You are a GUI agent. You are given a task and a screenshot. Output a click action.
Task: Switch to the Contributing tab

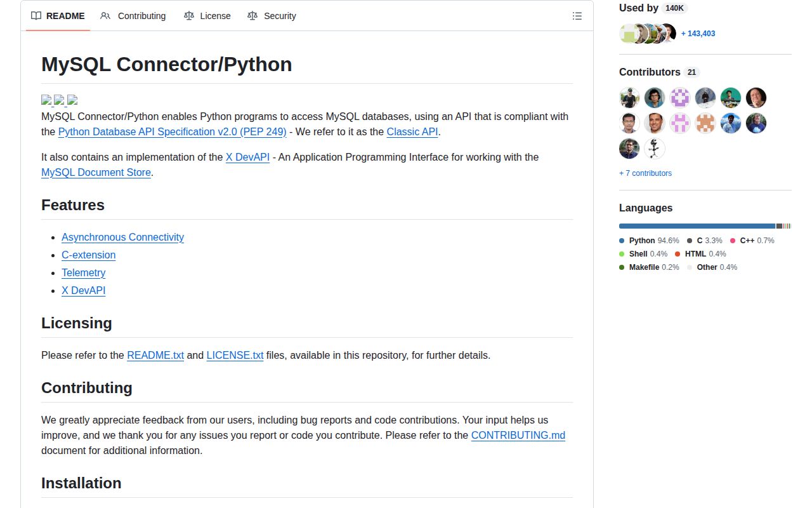coord(133,16)
